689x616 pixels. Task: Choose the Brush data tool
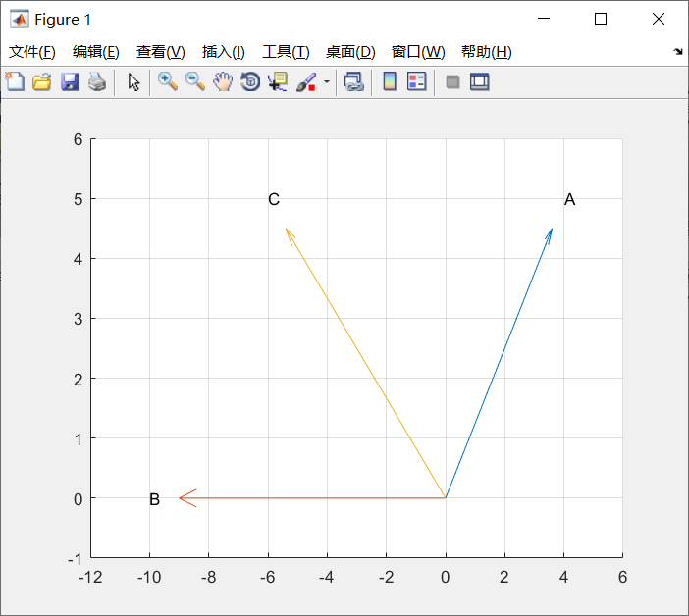306,82
